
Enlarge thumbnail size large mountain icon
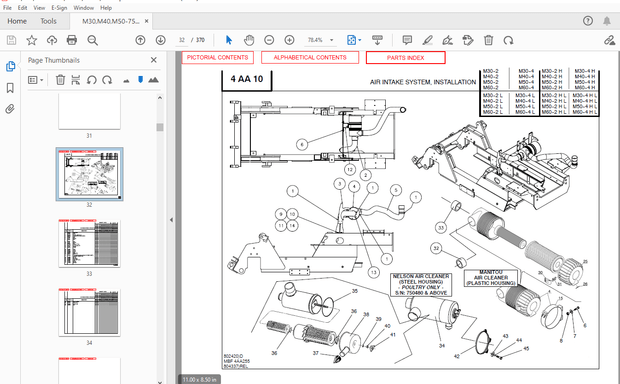point(153,80)
